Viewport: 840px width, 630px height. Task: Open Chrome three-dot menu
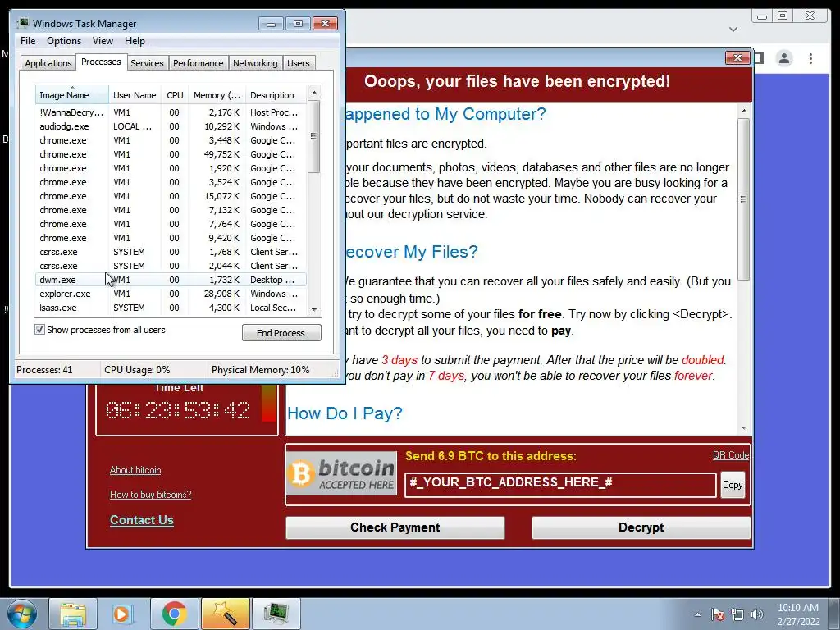pyautogui.click(x=810, y=58)
